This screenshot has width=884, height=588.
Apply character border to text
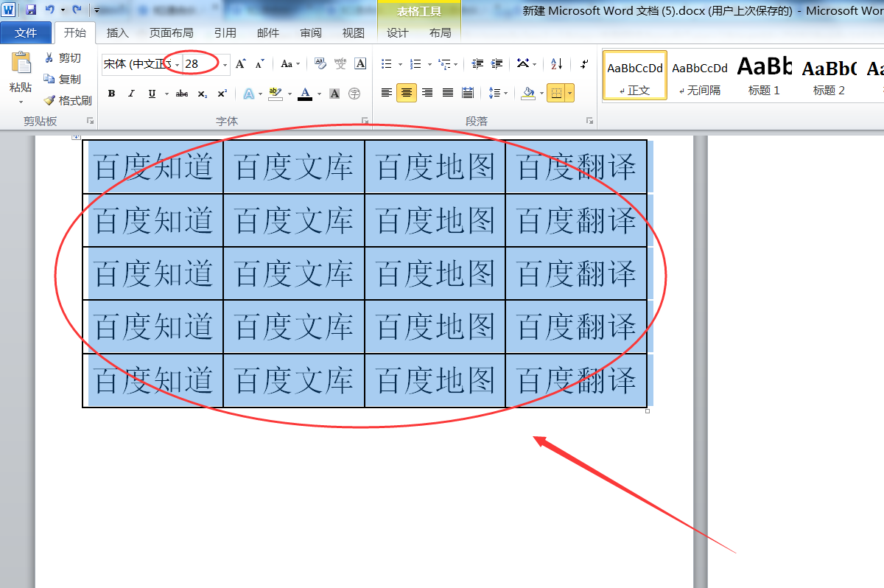point(360,64)
